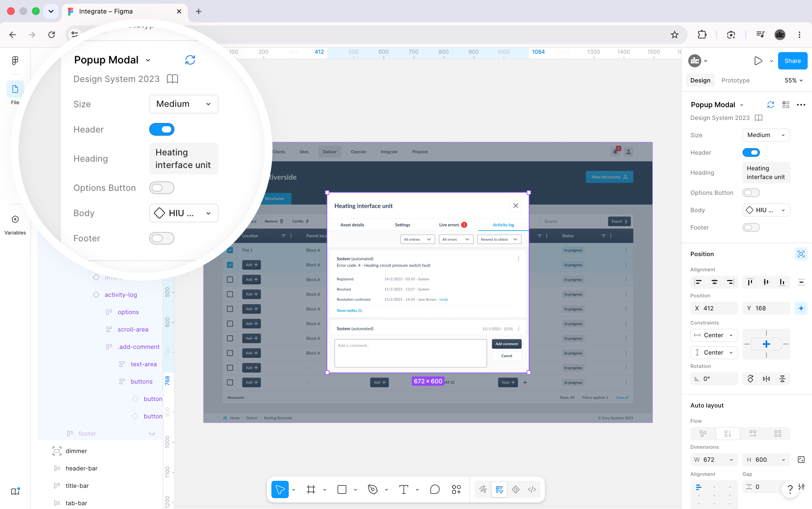Select the Rectangle shape tool
The image size is (812, 509).
click(342, 489)
